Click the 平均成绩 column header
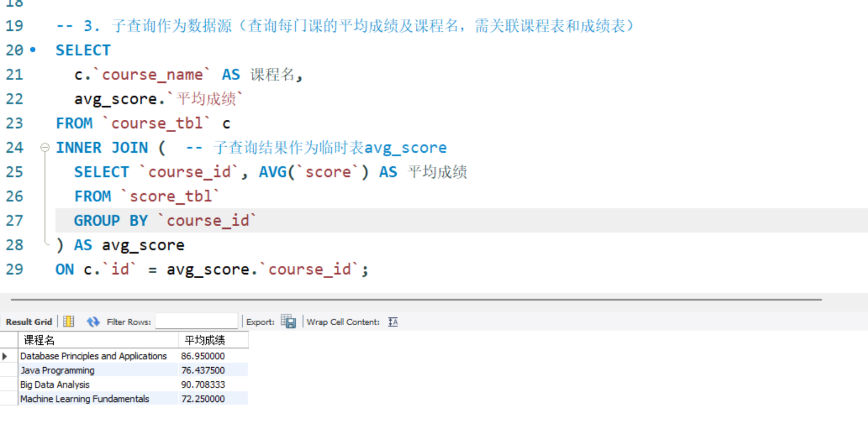868x431 pixels. [x=213, y=340]
